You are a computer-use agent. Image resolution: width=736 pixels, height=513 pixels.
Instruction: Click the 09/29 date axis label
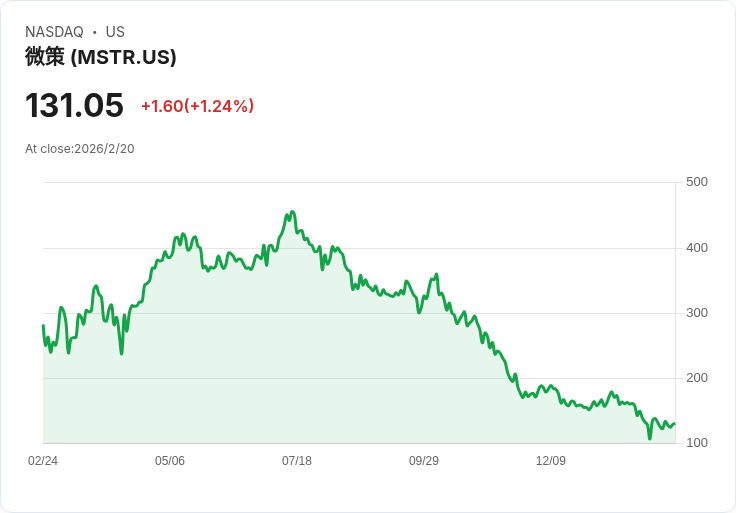tap(424, 461)
